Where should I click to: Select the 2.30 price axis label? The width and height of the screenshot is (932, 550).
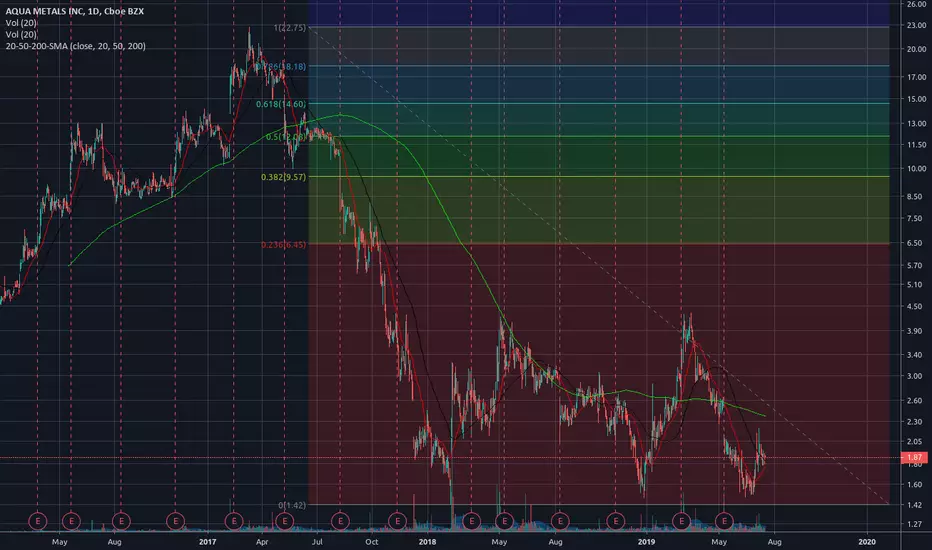click(915, 422)
